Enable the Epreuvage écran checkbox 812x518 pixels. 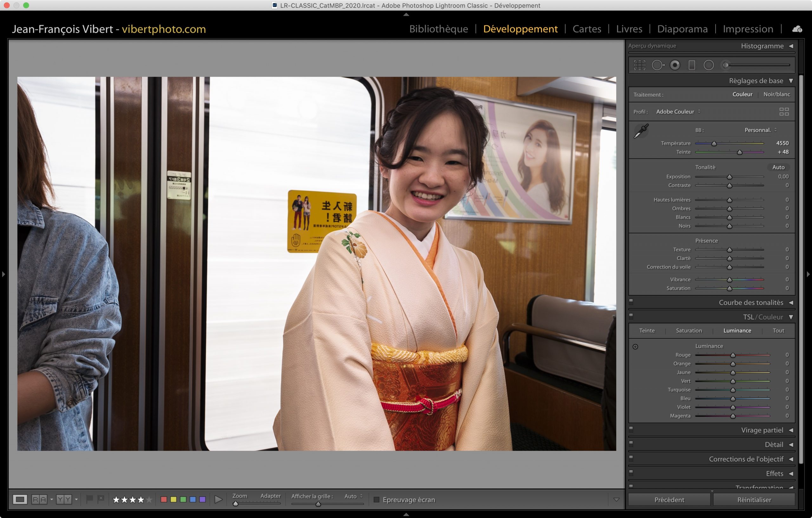[377, 500]
